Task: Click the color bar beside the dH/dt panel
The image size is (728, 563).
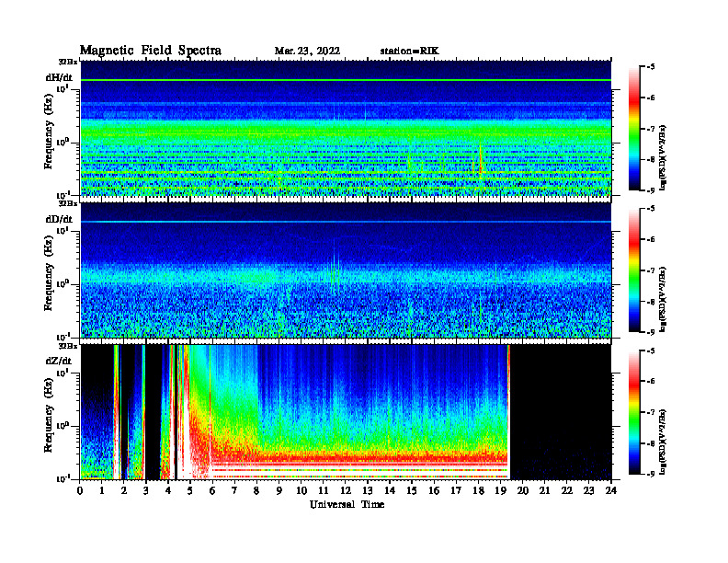Action: pos(633,129)
